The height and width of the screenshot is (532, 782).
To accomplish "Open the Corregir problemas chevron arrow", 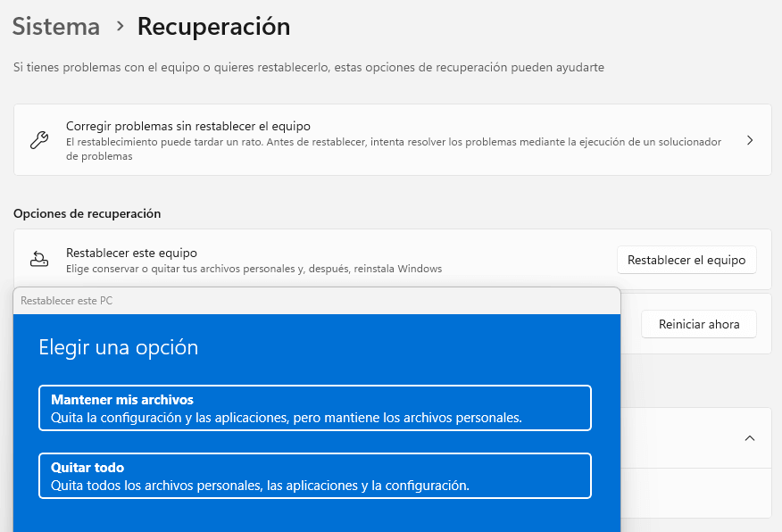I will click(750, 140).
